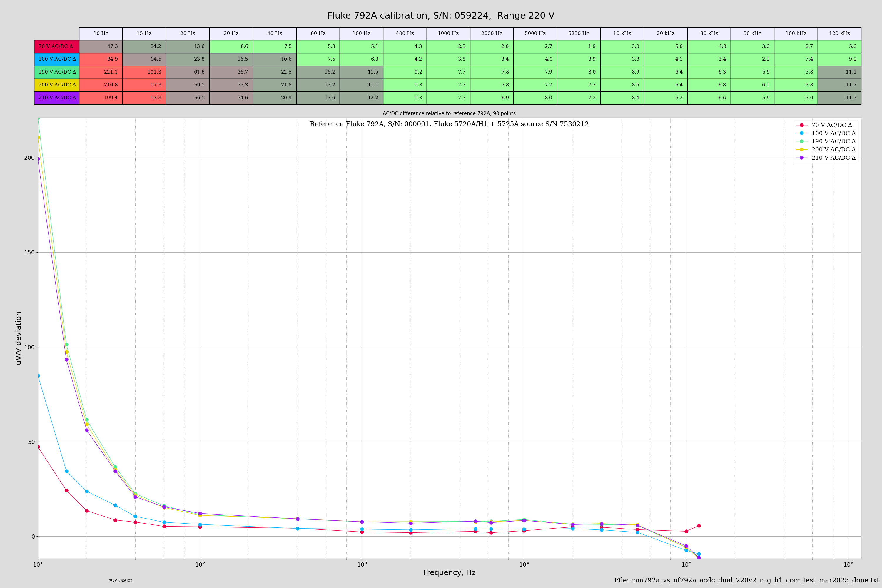The image size is (882, 588).
Task: Select the '60 Hz' column header
Action: click(318, 34)
